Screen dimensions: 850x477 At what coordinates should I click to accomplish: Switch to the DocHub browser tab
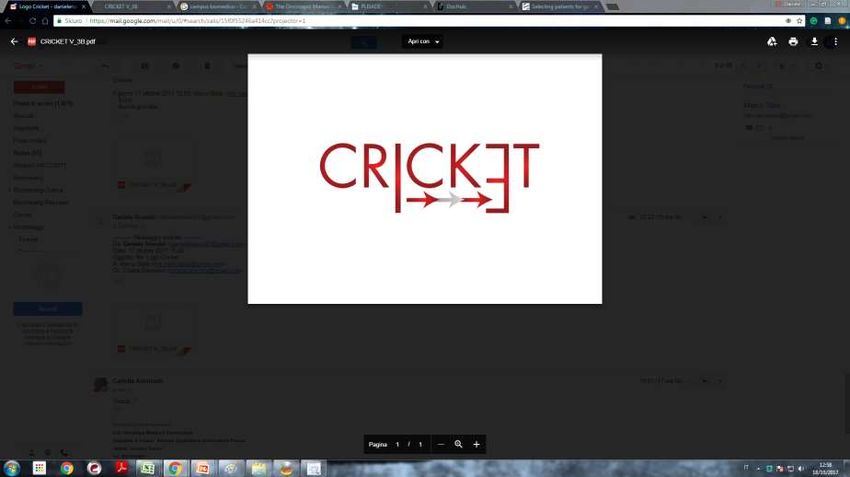tap(474, 7)
